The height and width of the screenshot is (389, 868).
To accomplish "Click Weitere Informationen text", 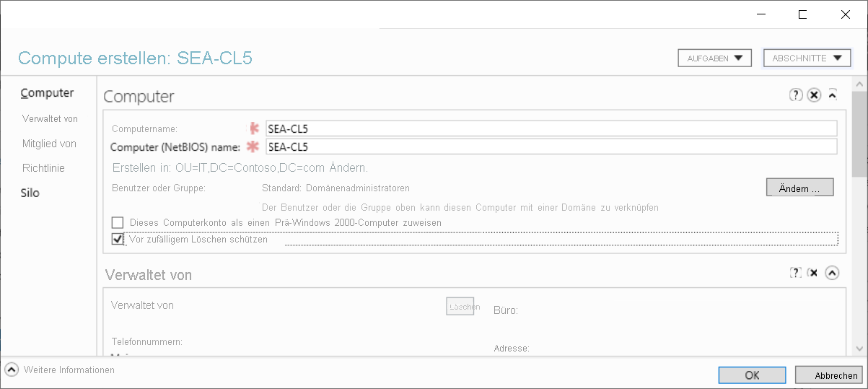I will click(x=69, y=370).
